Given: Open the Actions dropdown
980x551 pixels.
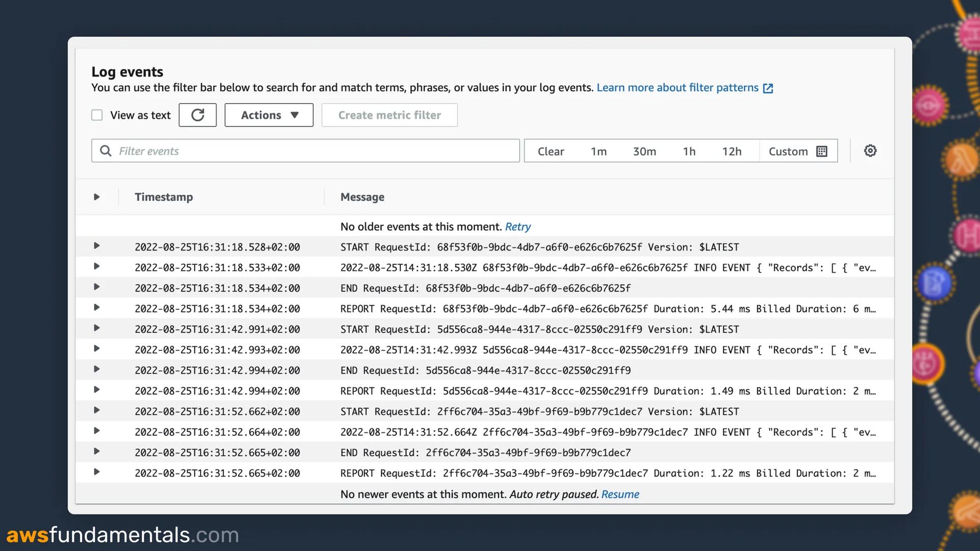Looking at the screenshot, I should click(x=268, y=115).
